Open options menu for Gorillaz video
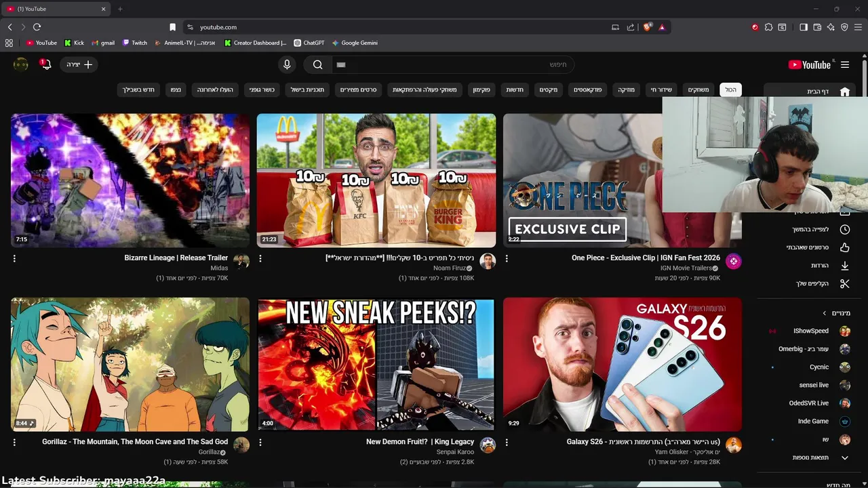The image size is (868, 488). [14, 442]
